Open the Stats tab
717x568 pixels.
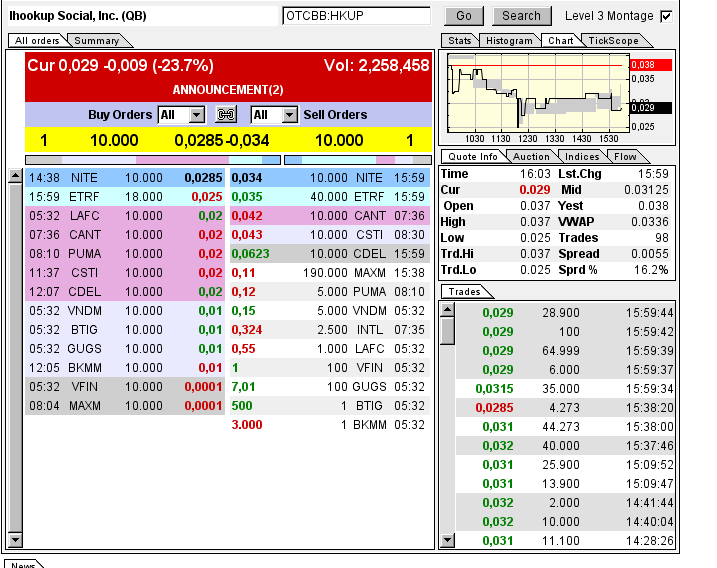pyautogui.click(x=459, y=41)
